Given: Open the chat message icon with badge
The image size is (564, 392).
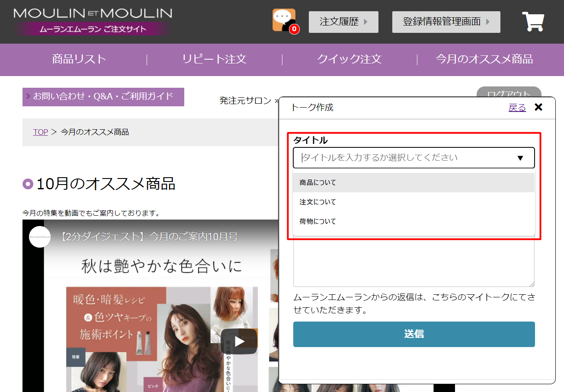Looking at the screenshot, I should [284, 20].
